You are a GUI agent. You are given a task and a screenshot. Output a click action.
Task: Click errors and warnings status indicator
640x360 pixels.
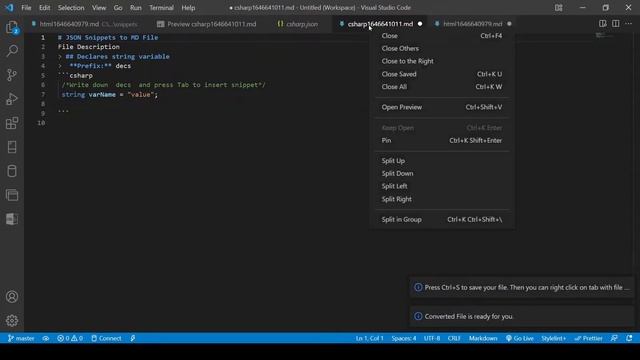click(x=70, y=338)
